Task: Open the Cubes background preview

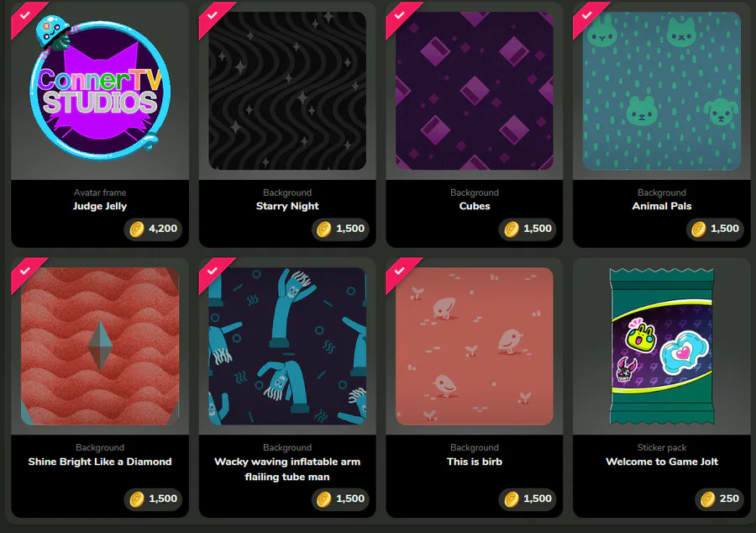Action: click(475, 91)
